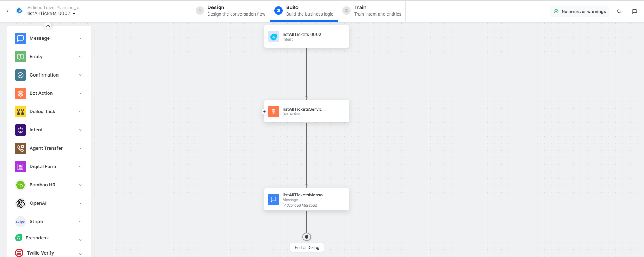This screenshot has width=644, height=257.
Task: Switch to the Design tab
Action: coord(231,11)
